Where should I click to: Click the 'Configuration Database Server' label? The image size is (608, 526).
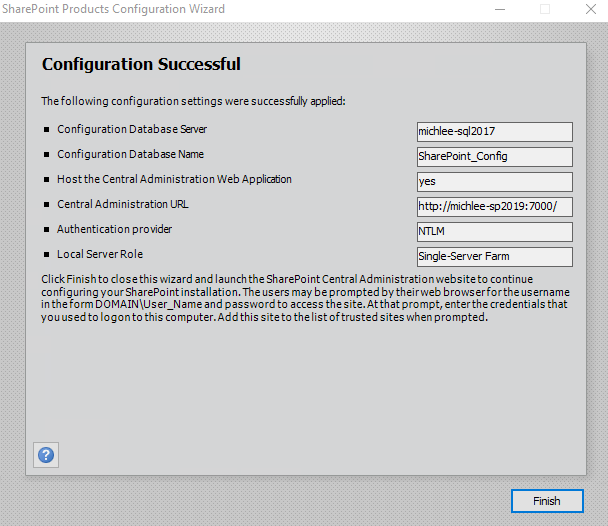(x=132, y=129)
